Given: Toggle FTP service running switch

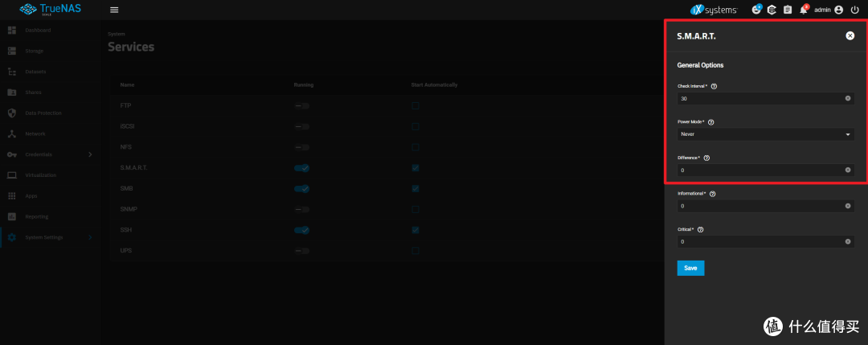Looking at the screenshot, I should [x=301, y=106].
